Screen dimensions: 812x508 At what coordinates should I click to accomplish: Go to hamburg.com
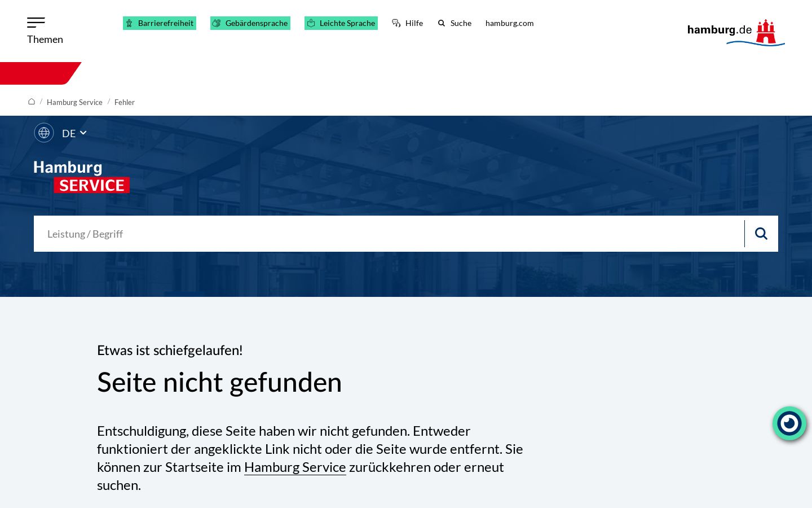(x=509, y=23)
